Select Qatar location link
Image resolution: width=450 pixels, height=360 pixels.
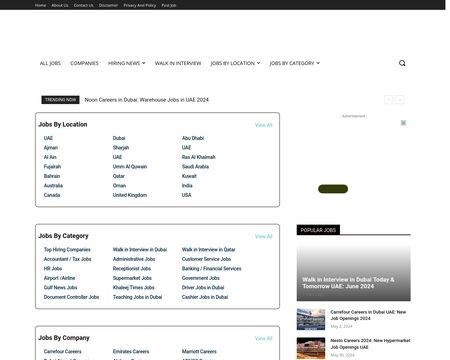click(x=119, y=176)
